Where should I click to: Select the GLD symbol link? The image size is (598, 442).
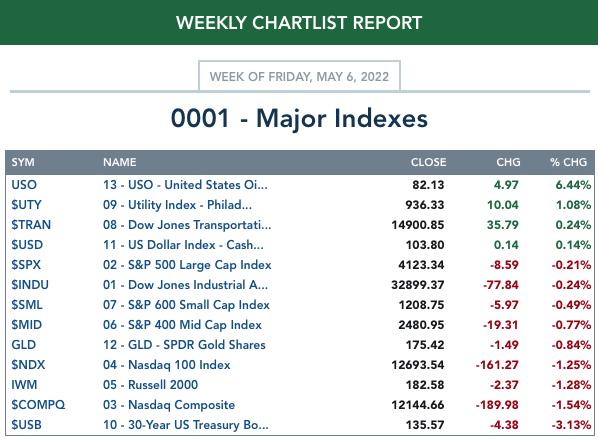pos(24,345)
